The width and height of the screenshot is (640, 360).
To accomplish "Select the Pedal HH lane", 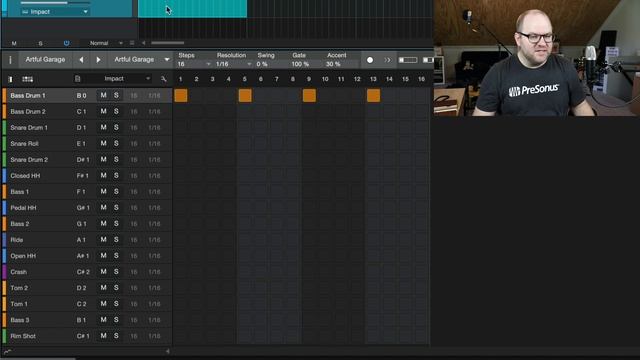I will pyautogui.click(x=23, y=208).
